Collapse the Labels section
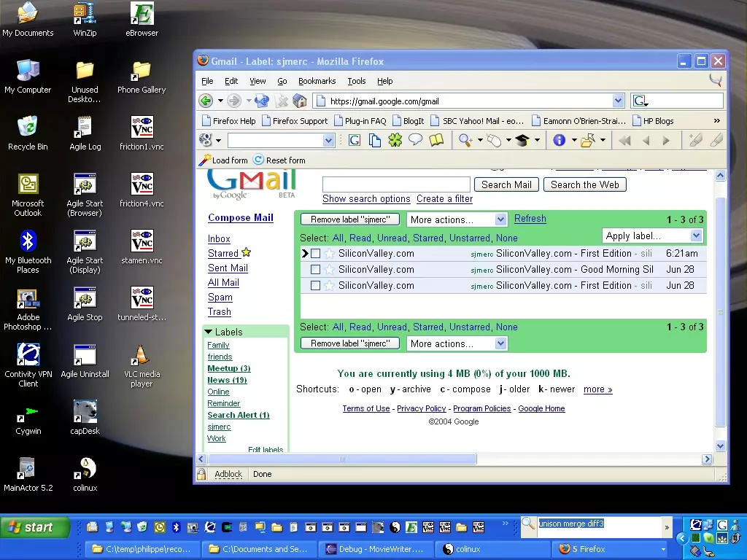The image size is (747, 560). pyautogui.click(x=209, y=331)
